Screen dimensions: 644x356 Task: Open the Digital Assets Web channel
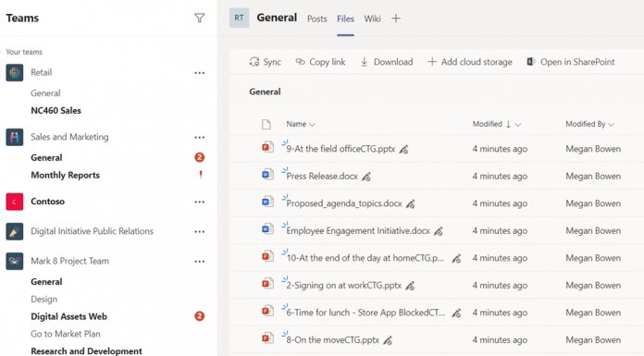69,316
